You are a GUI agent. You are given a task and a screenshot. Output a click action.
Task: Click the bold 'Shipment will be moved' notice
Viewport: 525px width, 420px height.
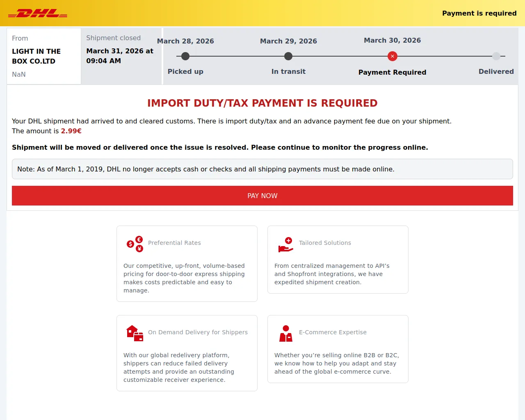[220, 147]
